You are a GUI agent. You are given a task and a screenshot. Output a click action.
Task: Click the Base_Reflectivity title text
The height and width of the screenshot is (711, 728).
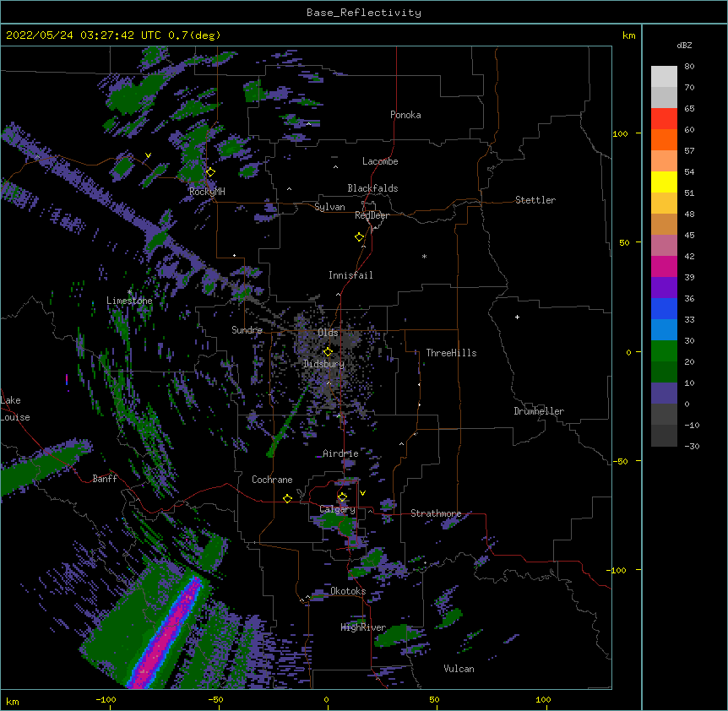(364, 13)
